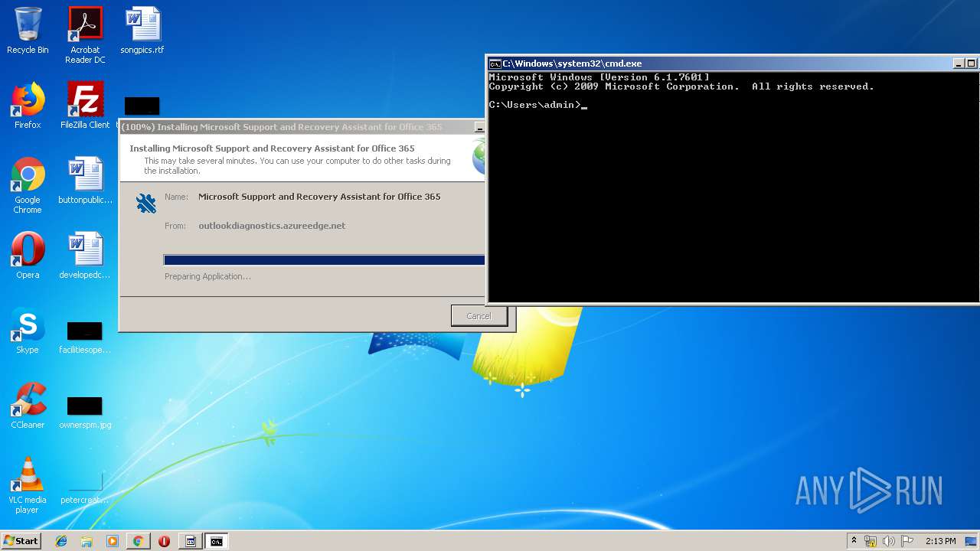The width and height of the screenshot is (980, 551).
Task: Switch to the installer taskbar button
Action: click(x=191, y=541)
